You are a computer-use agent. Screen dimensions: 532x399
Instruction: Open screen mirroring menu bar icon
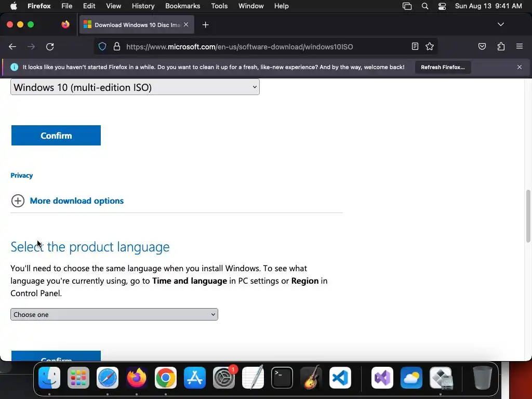click(407, 6)
